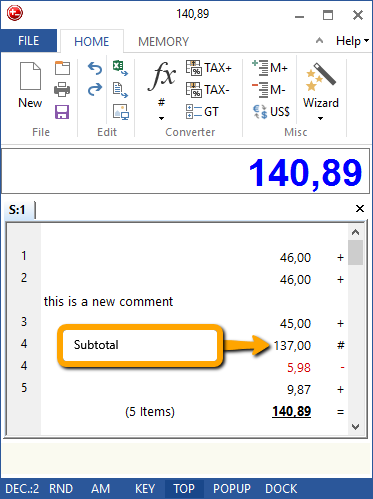Minimize the calculator window

[x=299, y=16]
